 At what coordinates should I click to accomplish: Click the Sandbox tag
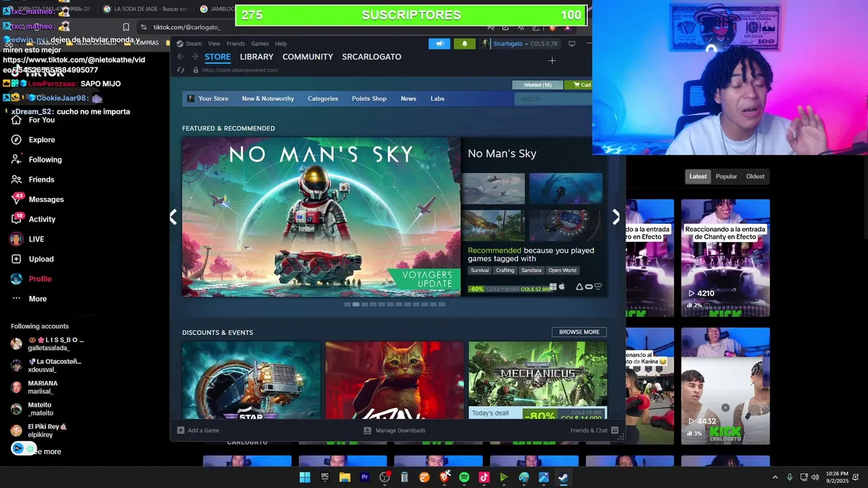532,270
